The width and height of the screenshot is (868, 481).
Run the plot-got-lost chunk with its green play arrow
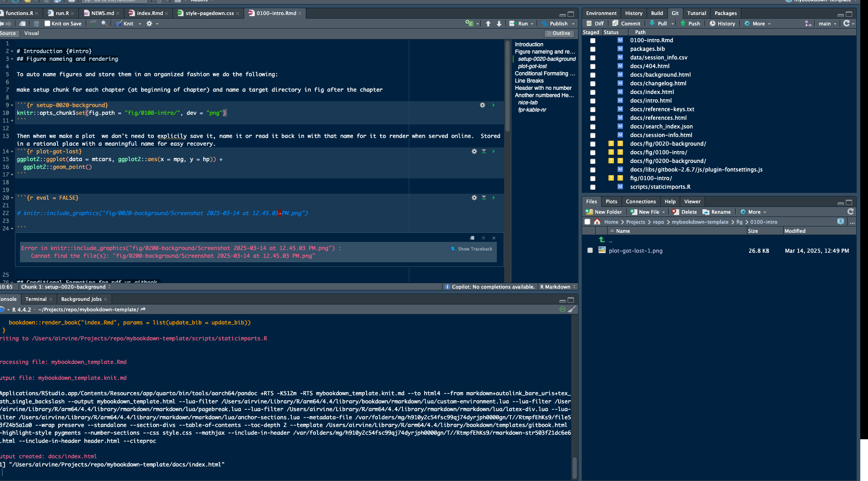(x=494, y=152)
